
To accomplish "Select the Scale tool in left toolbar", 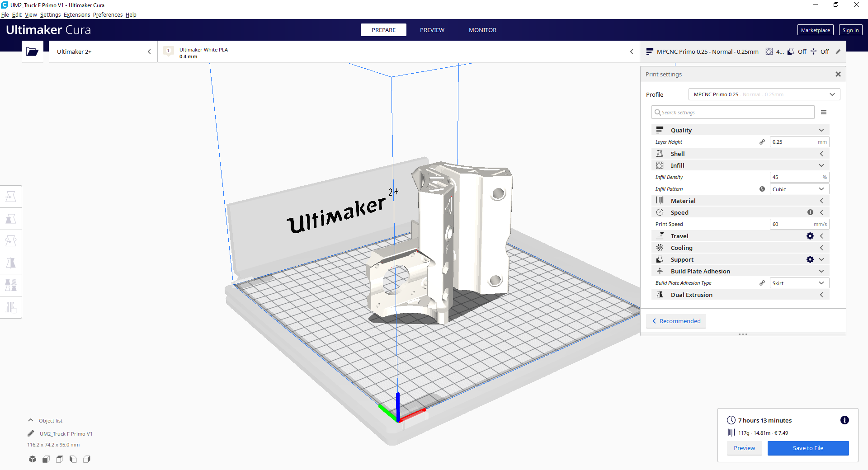I will click(11, 219).
